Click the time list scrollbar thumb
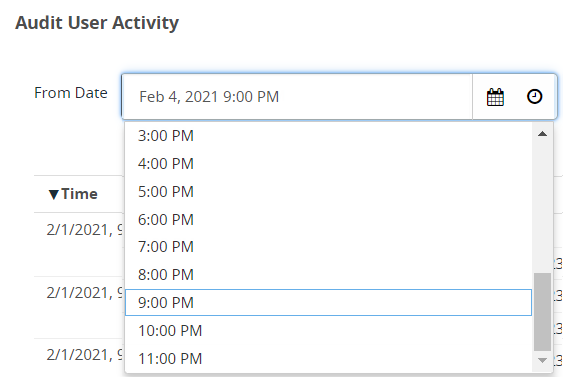 click(x=542, y=312)
